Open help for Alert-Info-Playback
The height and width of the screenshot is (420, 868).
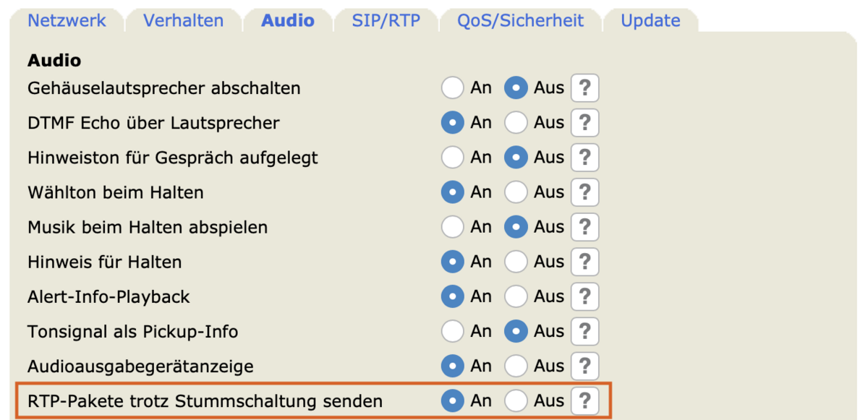coord(584,296)
